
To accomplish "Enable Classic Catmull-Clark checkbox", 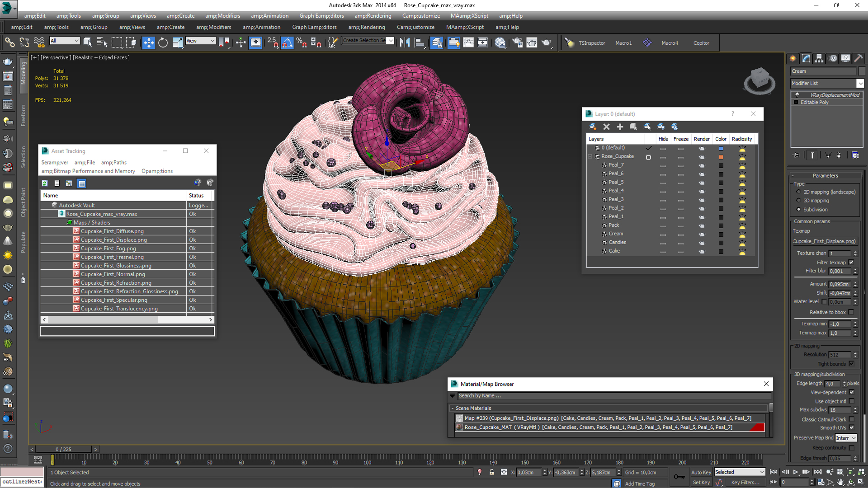I will 852,419.
